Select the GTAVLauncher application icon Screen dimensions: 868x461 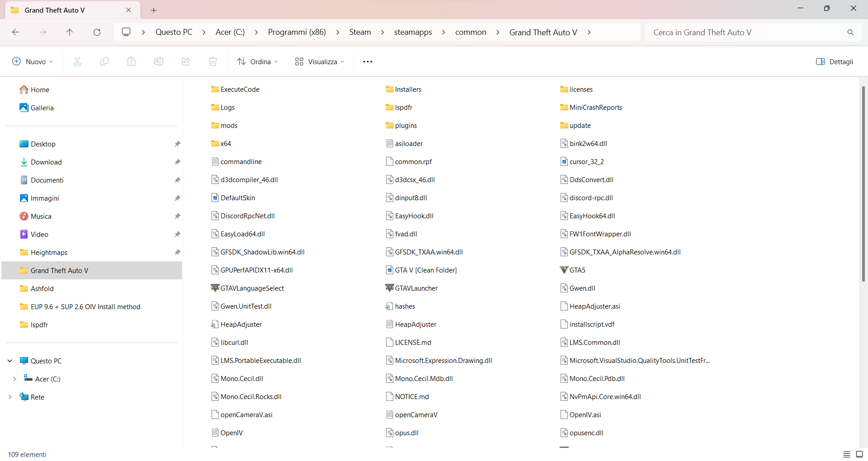coord(389,288)
